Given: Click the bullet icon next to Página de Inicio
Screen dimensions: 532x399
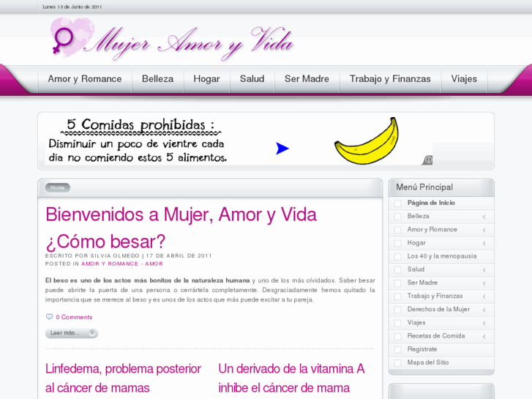Looking at the screenshot, I should point(397,203).
